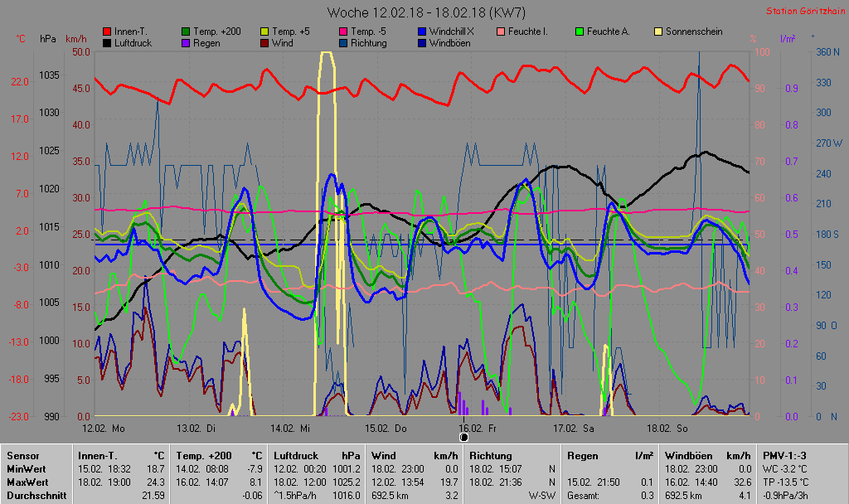Click the '18.02. So' date label on axis

pos(667,429)
